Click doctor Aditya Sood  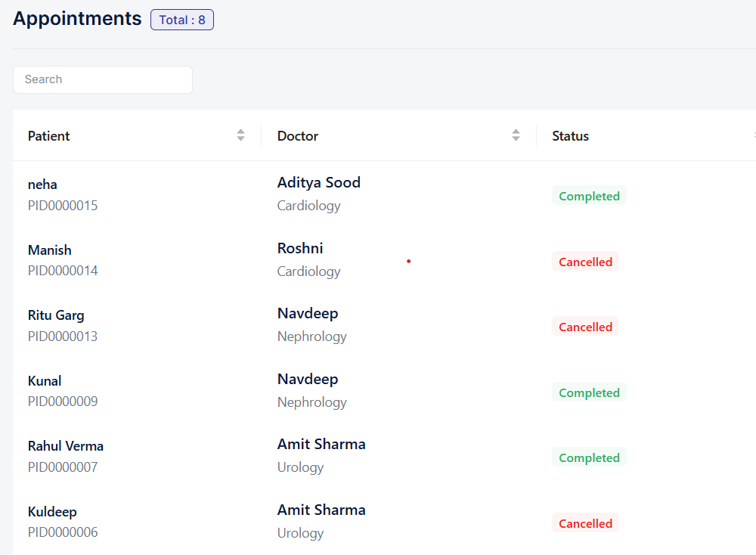click(319, 182)
